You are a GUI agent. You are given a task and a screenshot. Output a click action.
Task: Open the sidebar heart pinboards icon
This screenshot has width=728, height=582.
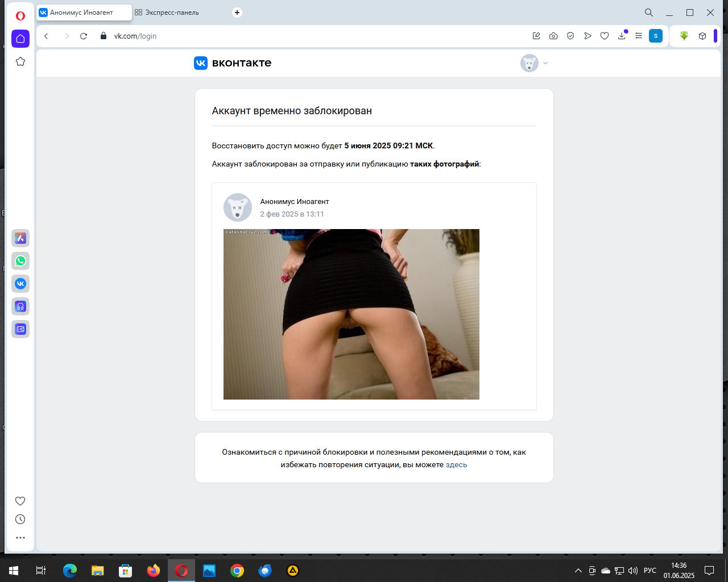tap(20, 501)
